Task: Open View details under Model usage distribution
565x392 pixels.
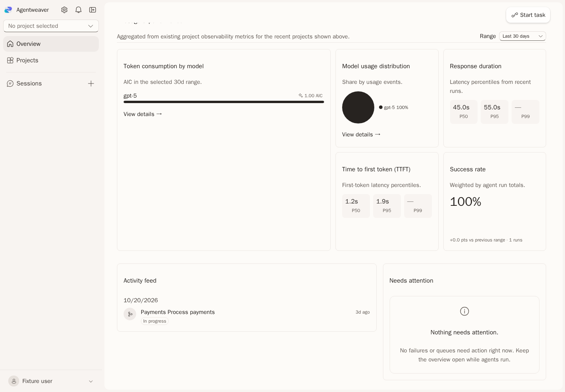Action: pos(361,134)
